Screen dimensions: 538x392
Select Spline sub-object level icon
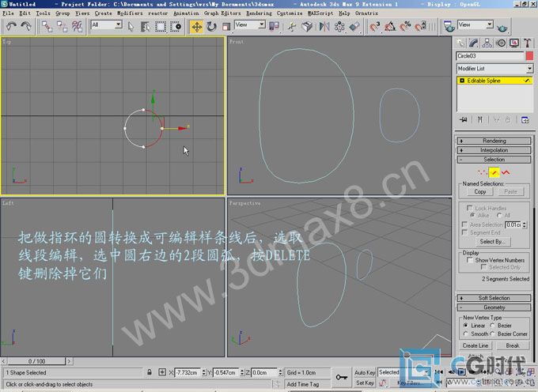coord(506,172)
